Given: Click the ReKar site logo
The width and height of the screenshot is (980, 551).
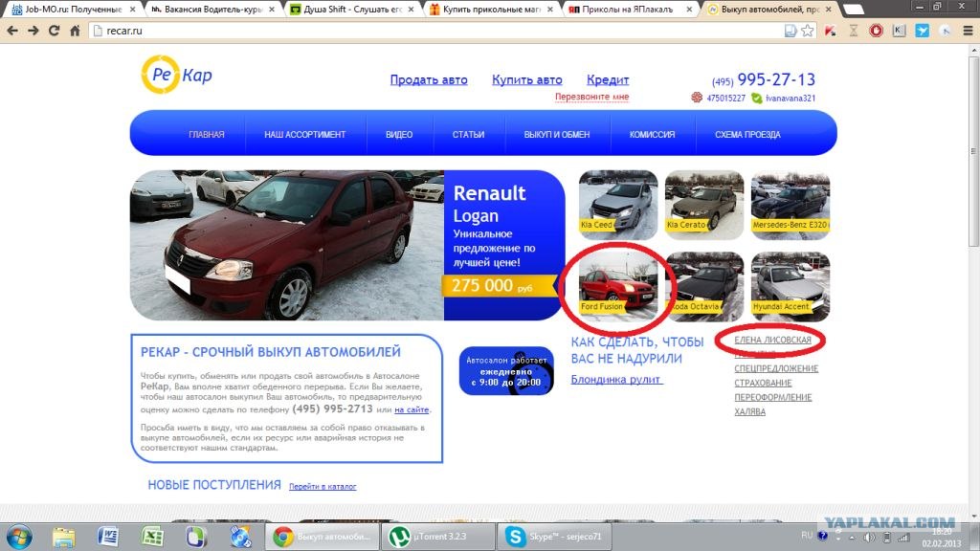Looking at the screenshot, I should point(177,75).
